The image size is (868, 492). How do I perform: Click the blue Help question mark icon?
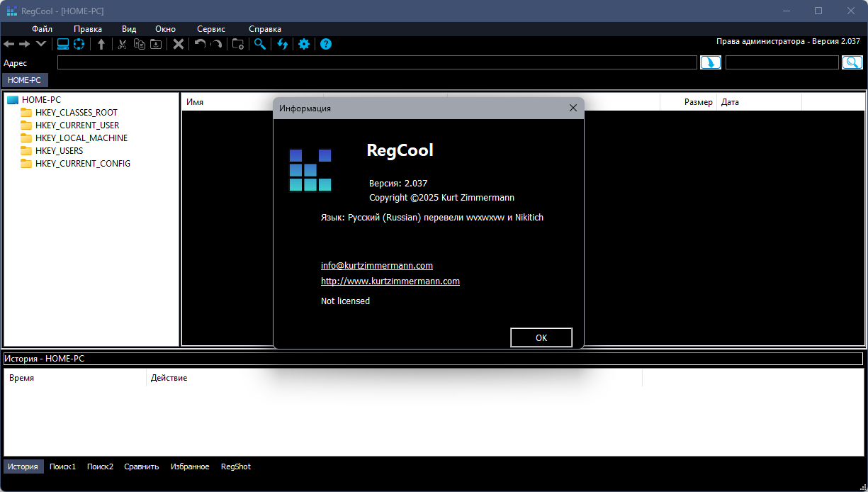(x=326, y=44)
